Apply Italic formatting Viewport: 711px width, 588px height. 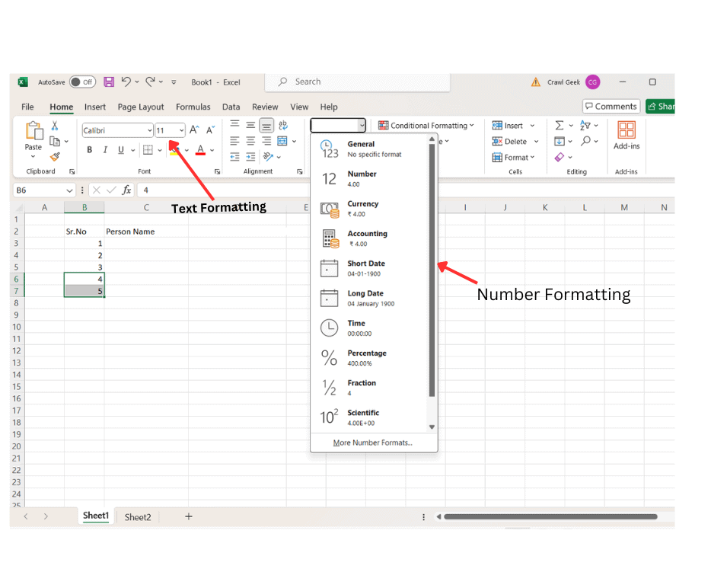(105, 150)
